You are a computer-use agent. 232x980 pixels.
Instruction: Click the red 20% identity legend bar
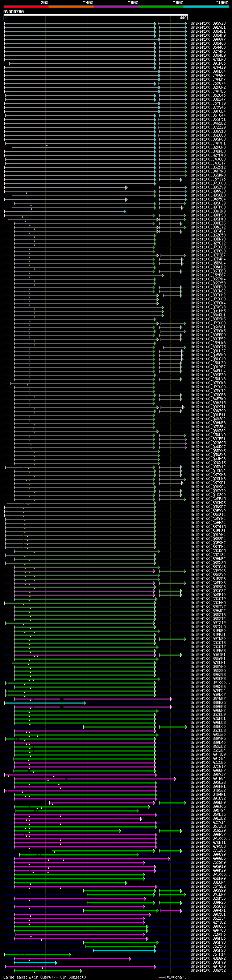click(26, 7)
